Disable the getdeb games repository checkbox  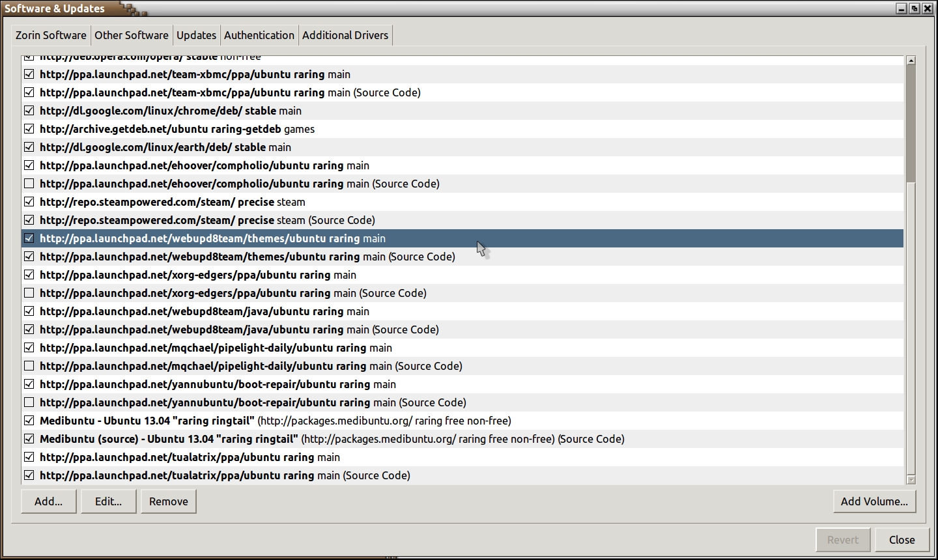pos(29,129)
